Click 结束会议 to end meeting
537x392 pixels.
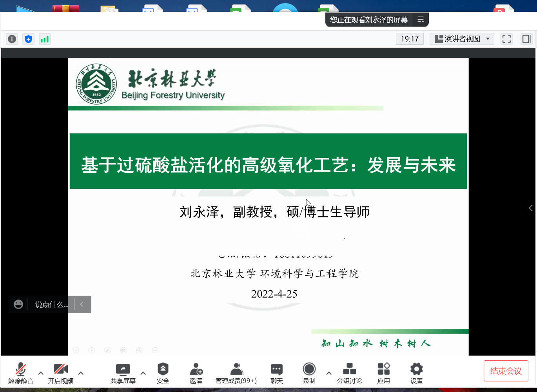pyautogui.click(x=506, y=371)
